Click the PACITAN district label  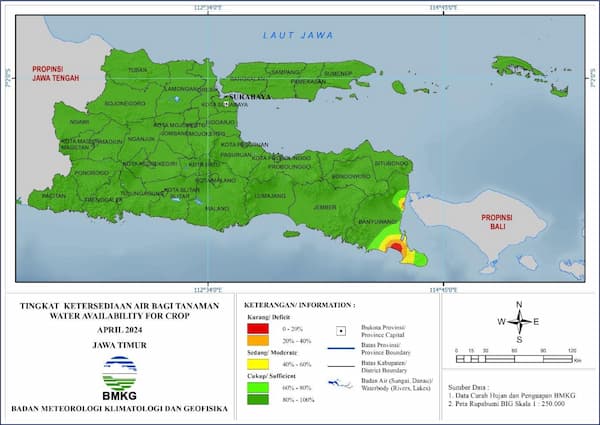coord(54,196)
